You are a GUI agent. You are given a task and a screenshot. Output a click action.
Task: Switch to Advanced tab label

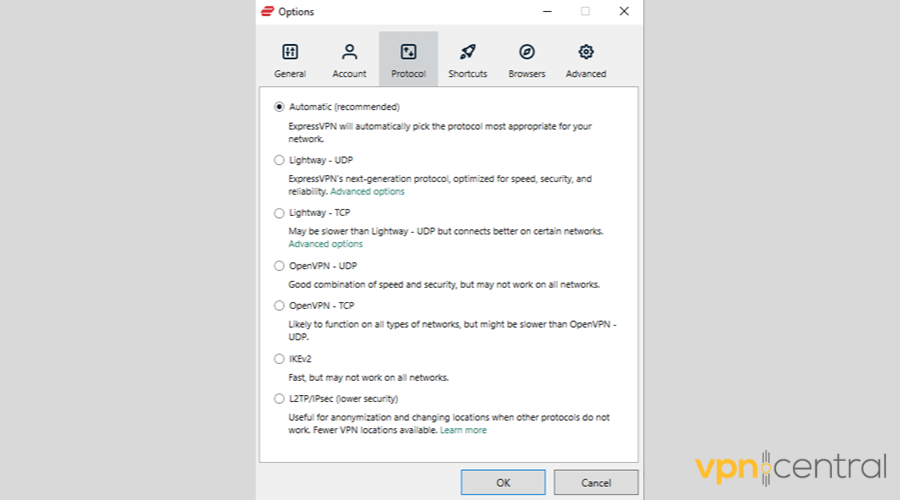point(586,73)
